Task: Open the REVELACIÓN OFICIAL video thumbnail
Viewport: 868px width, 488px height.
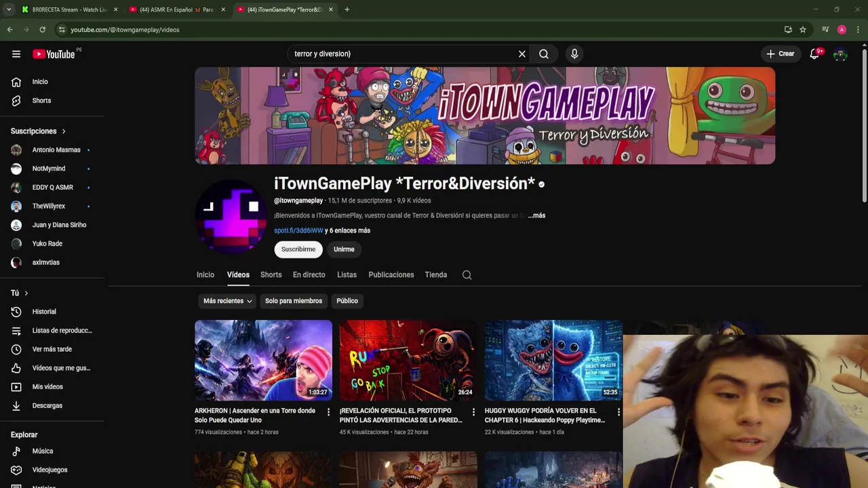Action: pos(408,360)
